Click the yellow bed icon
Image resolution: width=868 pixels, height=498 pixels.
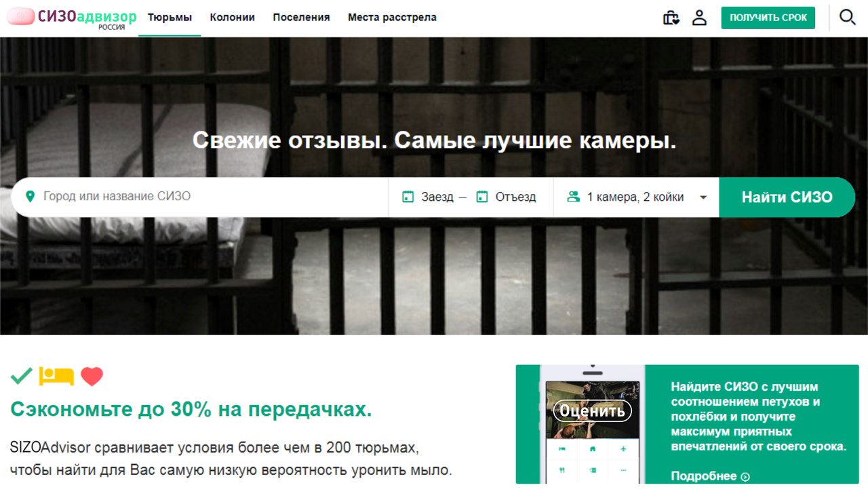56,375
